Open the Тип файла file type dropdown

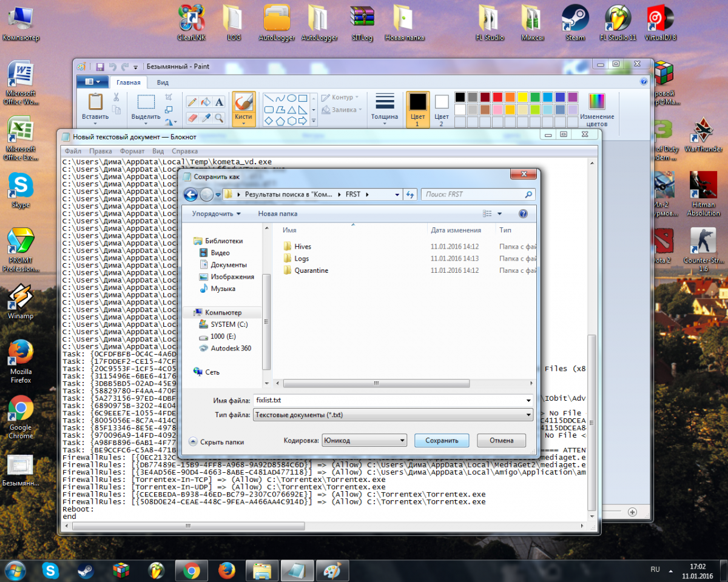click(x=393, y=415)
